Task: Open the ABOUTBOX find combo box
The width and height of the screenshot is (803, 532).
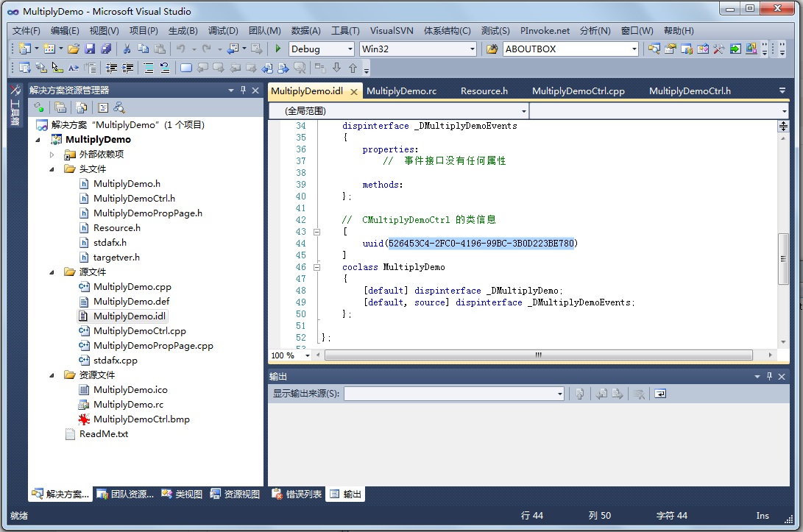Action: tap(570, 49)
